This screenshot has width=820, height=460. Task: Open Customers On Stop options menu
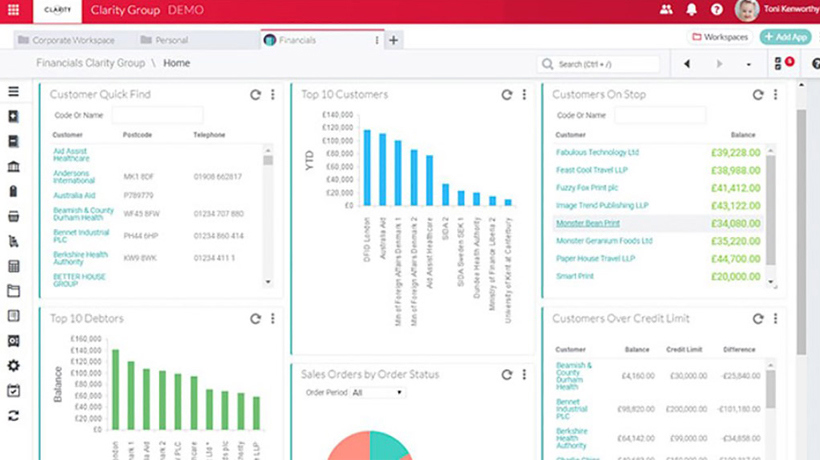point(776,95)
